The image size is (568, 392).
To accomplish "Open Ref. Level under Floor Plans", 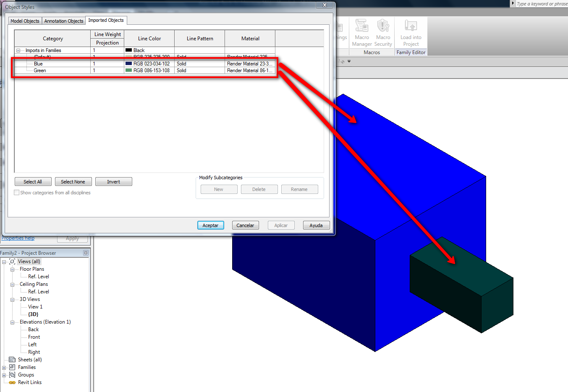I will tap(39, 277).
